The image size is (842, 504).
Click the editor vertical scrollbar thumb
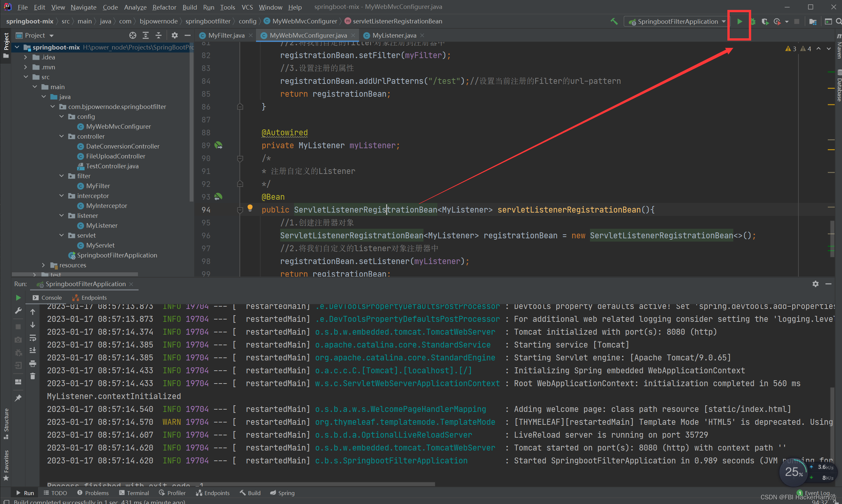pyautogui.click(x=831, y=239)
